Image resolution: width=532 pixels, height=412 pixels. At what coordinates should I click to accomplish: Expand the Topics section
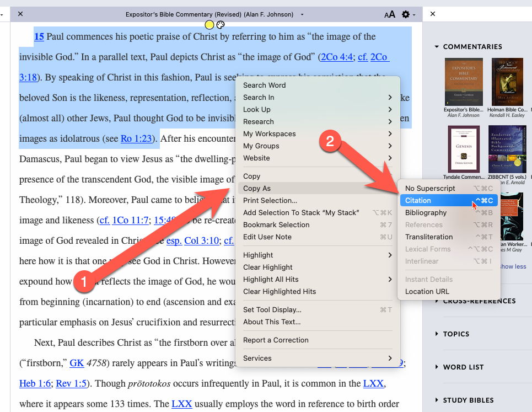coord(437,334)
